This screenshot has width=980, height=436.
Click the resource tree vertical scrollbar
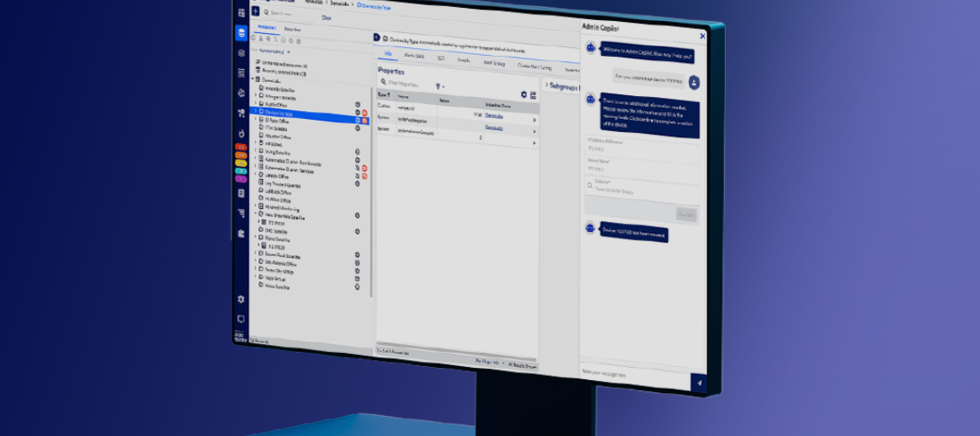(372, 194)
